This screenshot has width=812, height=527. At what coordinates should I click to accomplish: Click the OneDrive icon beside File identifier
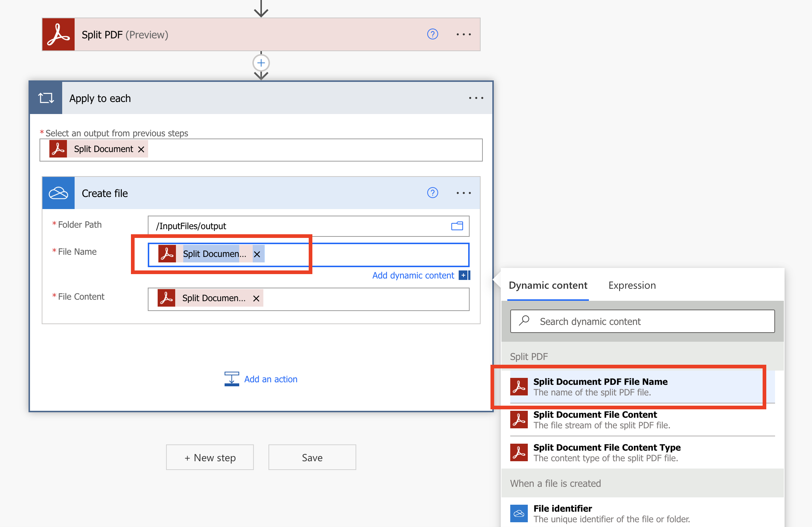click(519, 513)
